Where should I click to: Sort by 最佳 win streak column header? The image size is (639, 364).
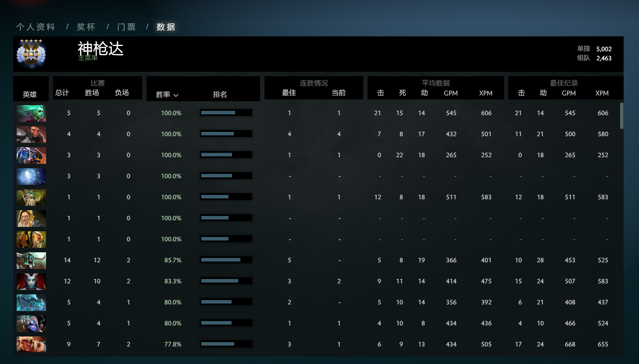point(289,92)
